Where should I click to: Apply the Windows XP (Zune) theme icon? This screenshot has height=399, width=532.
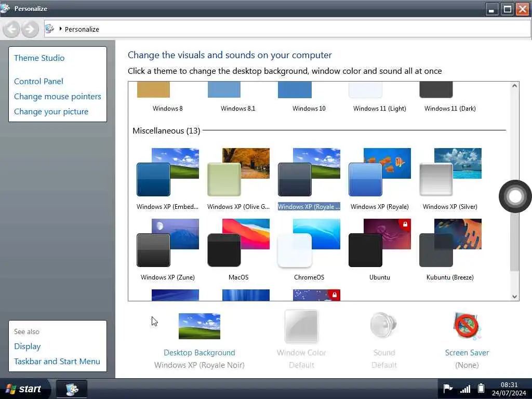pos(168,243)
